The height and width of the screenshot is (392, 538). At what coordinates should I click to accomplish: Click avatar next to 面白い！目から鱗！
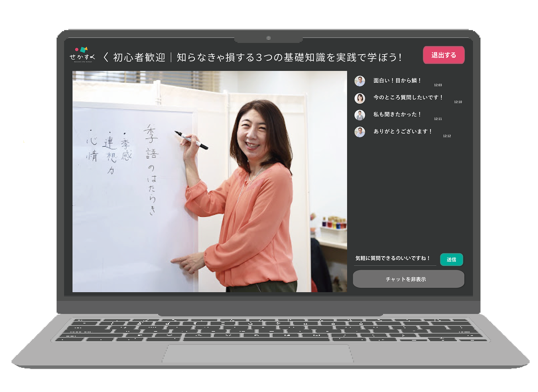pyautogui.click(x=359, y=81)
